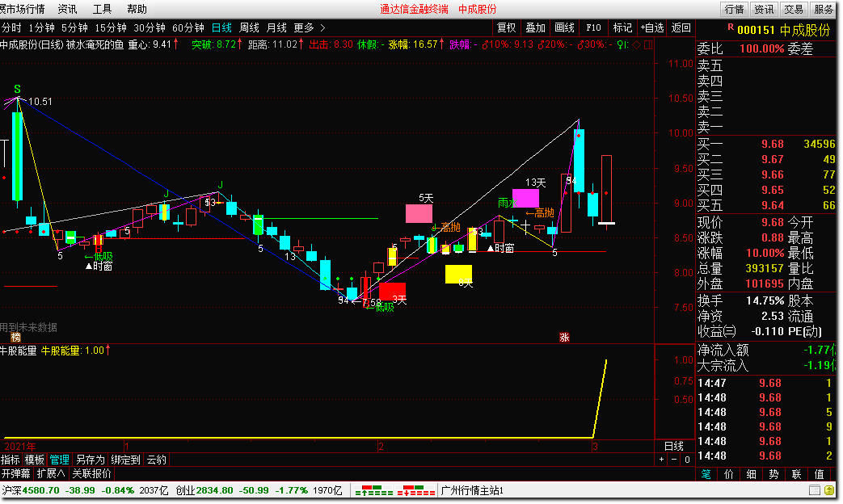
Task: Click the green S sell marker at peak
Action: 17,89
